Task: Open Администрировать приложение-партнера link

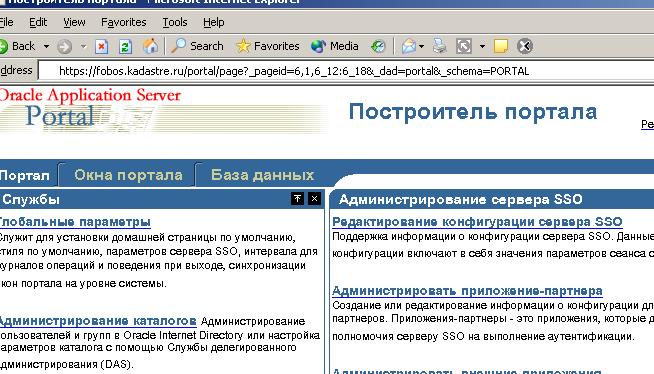Action: point(467,291)
